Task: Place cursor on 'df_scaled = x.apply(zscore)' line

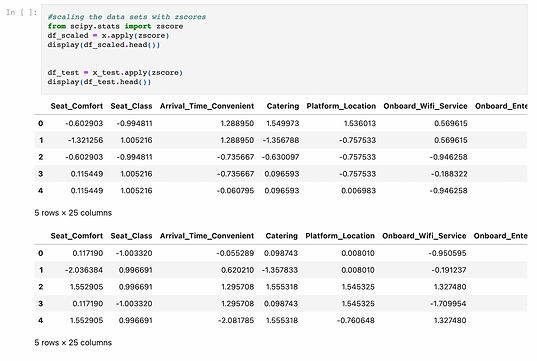Action: coord(108,36)
